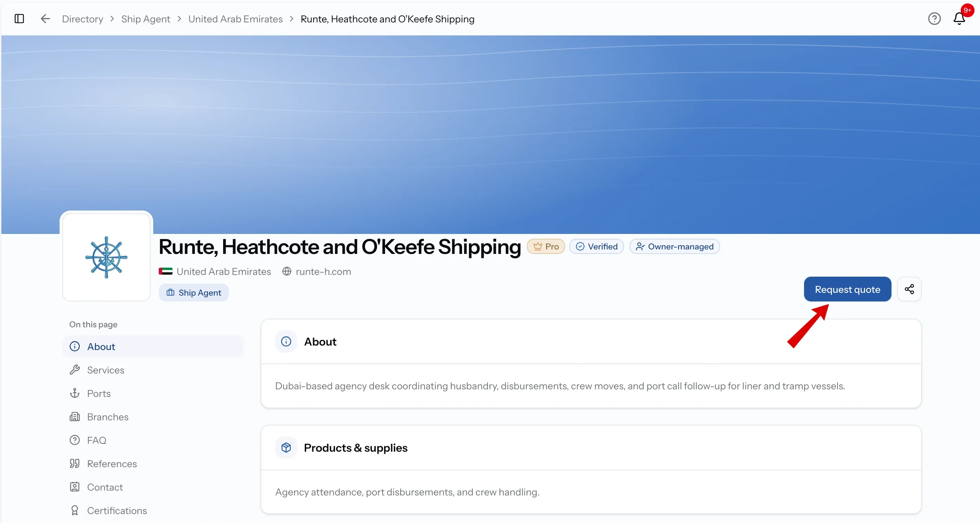Jump to Services section in sidebar
This screenshot has width=980, height=523.
[x=153, y=370]
